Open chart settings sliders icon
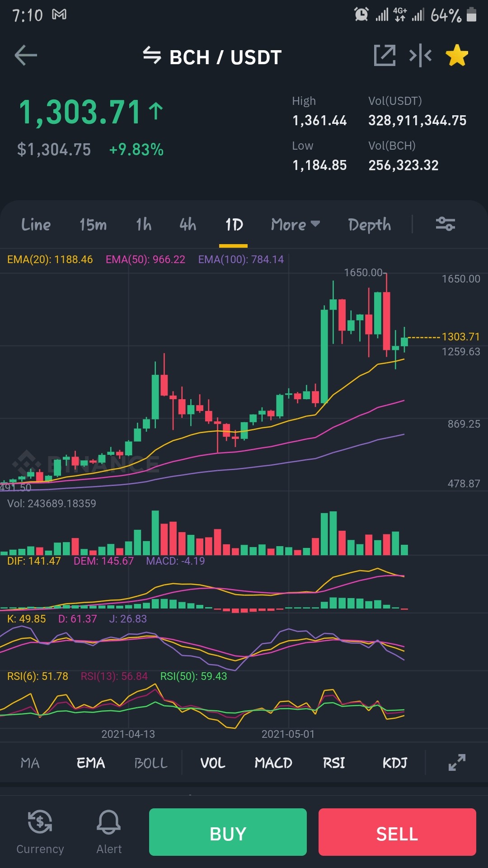Image resolution: width=488 pixels, height=868 pixels. (x=445, y=224)
